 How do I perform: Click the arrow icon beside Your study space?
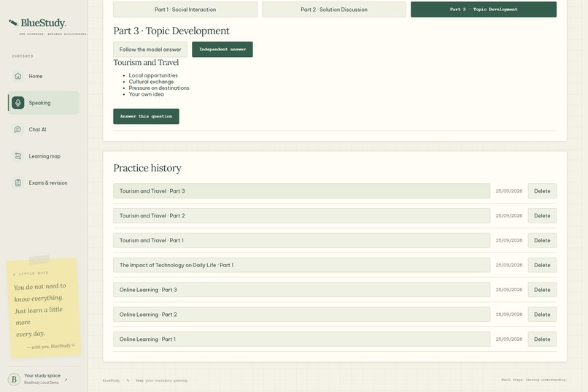pyautogui.click(x=66, y=380)
